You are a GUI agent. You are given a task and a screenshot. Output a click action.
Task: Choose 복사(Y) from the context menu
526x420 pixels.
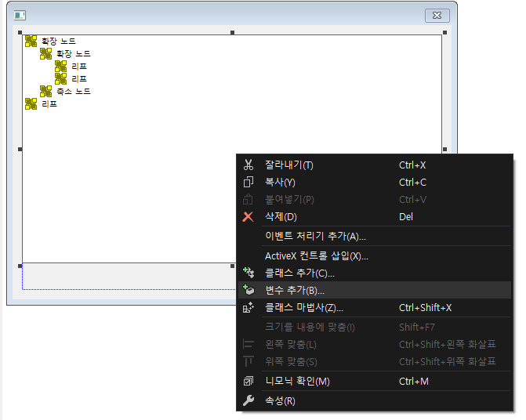[x=375, y=182]
